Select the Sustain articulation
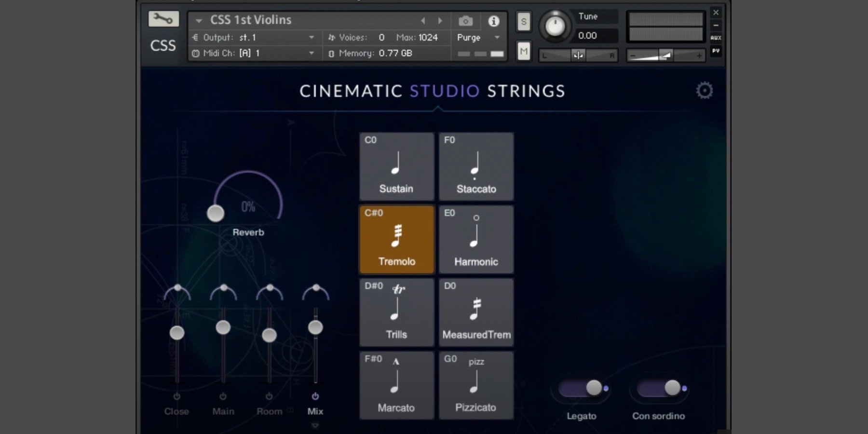This screenshot has height=434, width=868. [396, 167]
